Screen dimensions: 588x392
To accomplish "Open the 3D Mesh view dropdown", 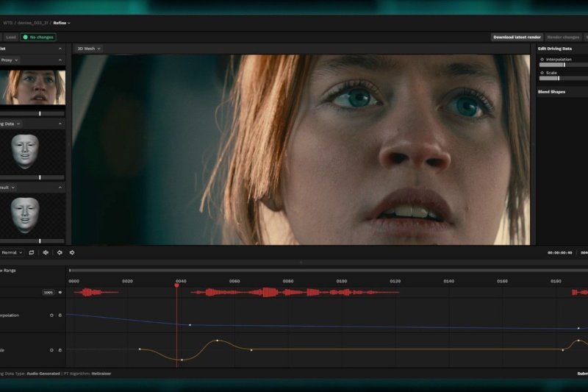I will [88, 49].
